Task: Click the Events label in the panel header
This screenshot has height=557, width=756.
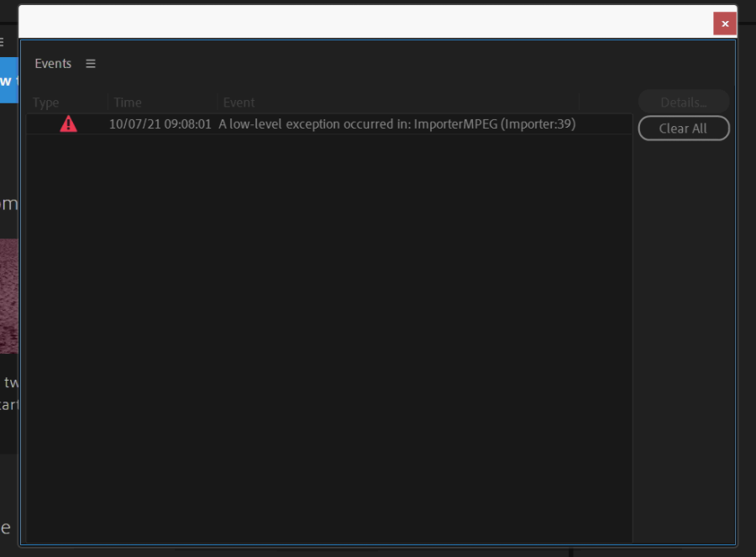Action: [52, 63]
